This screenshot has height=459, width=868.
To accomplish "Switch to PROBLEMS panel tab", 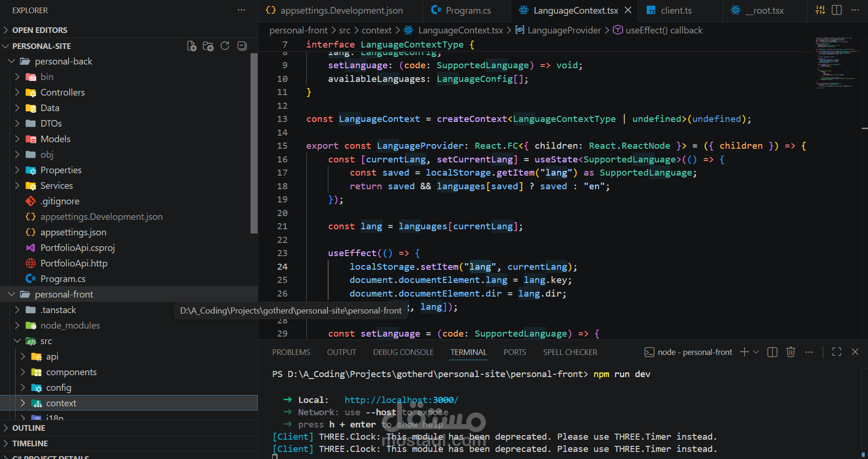I will coord(291,352).
